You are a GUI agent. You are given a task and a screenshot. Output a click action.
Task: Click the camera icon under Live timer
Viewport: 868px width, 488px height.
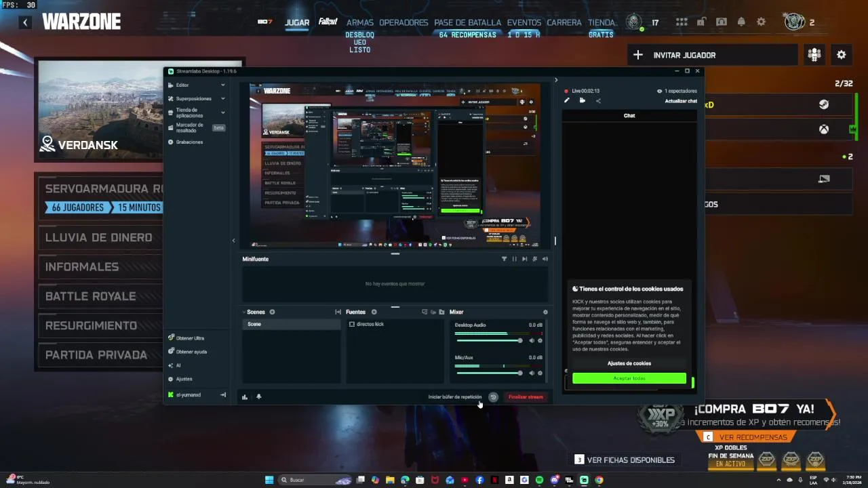583,100
